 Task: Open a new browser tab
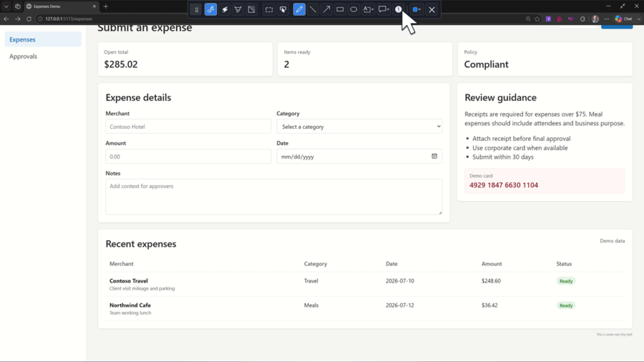point(106,6)
